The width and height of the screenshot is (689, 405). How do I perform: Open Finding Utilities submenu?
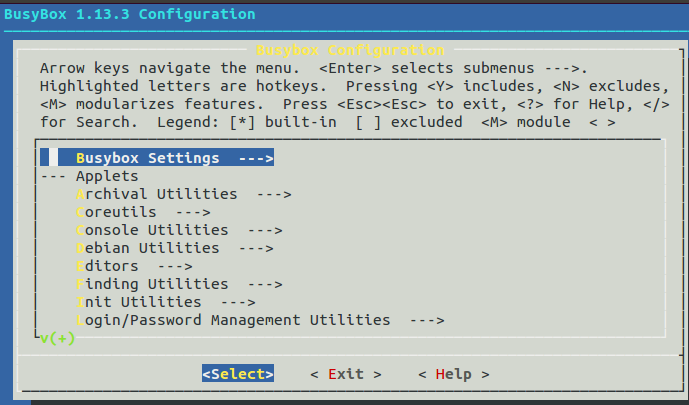pyautogui.click(x=179, y=284)
